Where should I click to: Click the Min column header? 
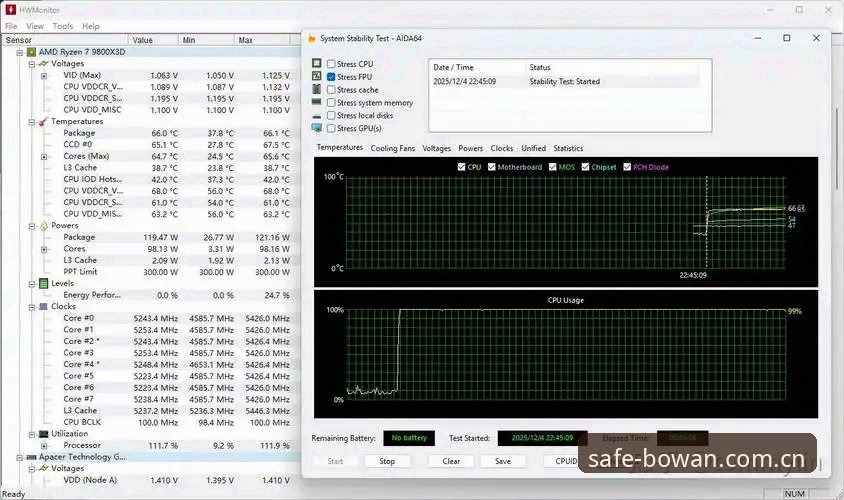tap(207, 40)
